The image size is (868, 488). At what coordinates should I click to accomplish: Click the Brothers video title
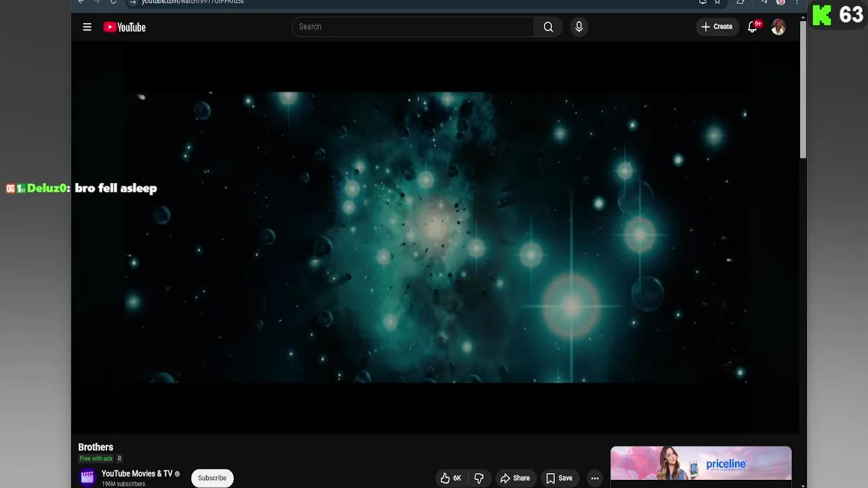[x=96, y=447]
